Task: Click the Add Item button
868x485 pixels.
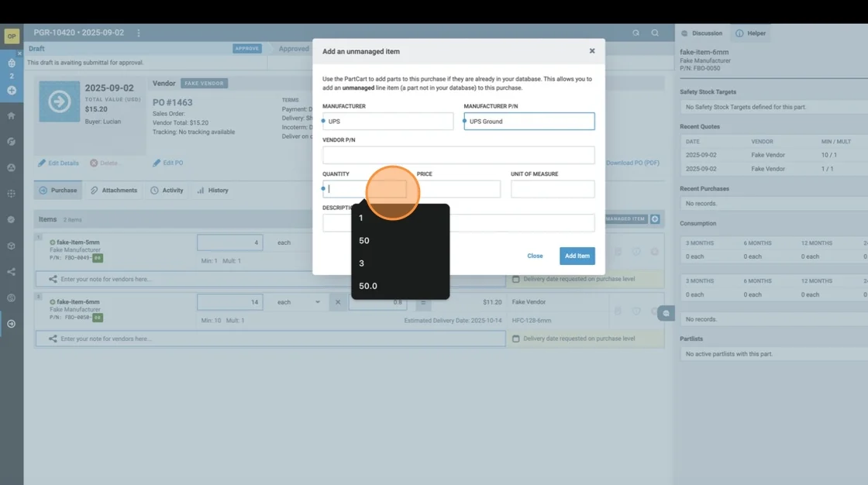Action: 577,256
